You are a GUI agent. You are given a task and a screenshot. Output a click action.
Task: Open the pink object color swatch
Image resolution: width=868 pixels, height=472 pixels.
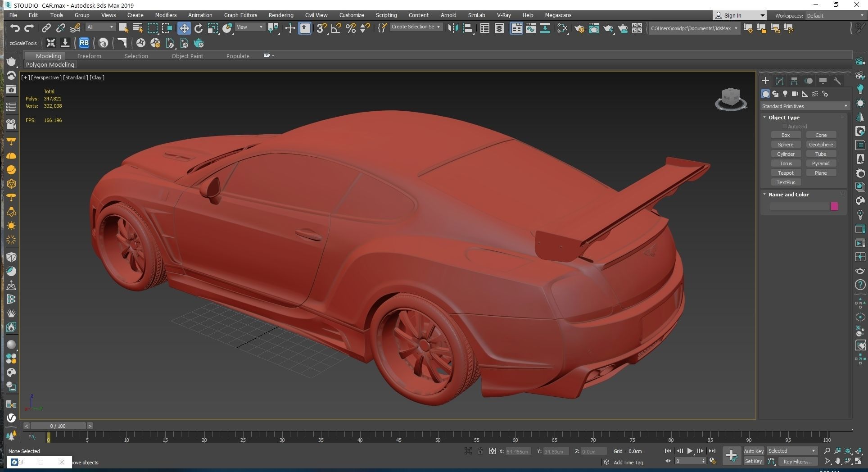click(x=834, y=206)
